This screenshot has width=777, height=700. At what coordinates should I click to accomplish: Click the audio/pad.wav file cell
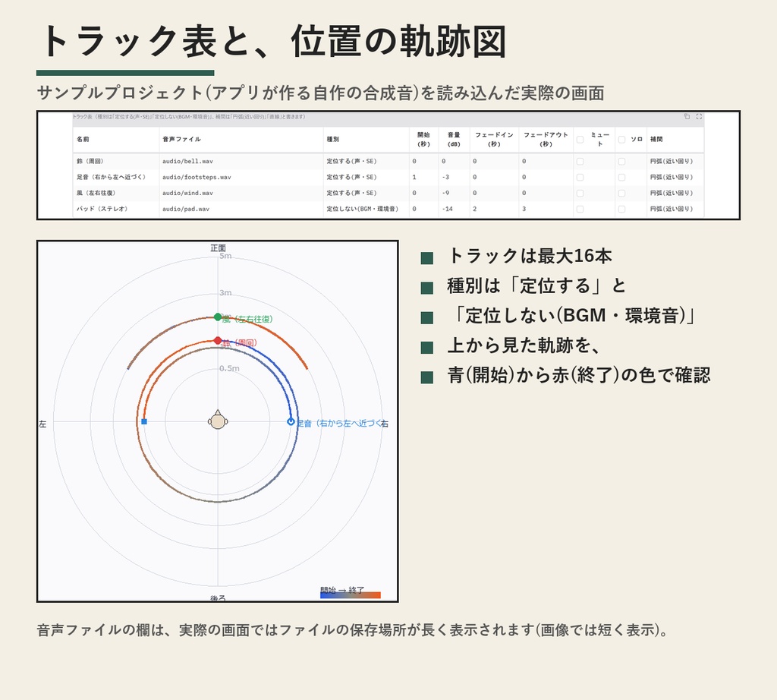click(x=241, y=210)
